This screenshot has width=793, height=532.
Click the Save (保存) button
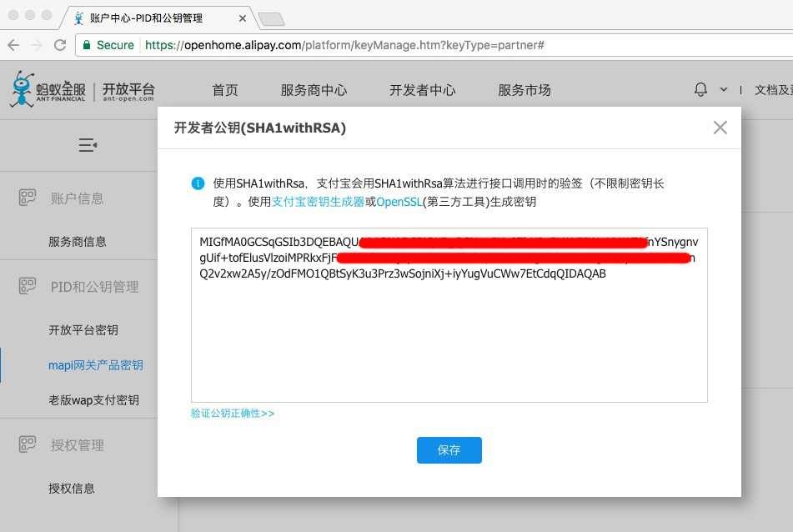[x=449, y=450]
